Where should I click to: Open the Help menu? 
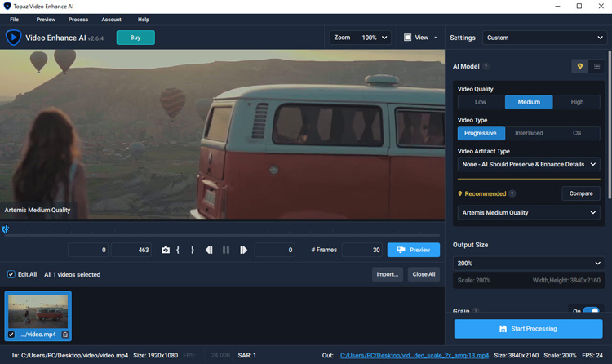tap(144, 20)
